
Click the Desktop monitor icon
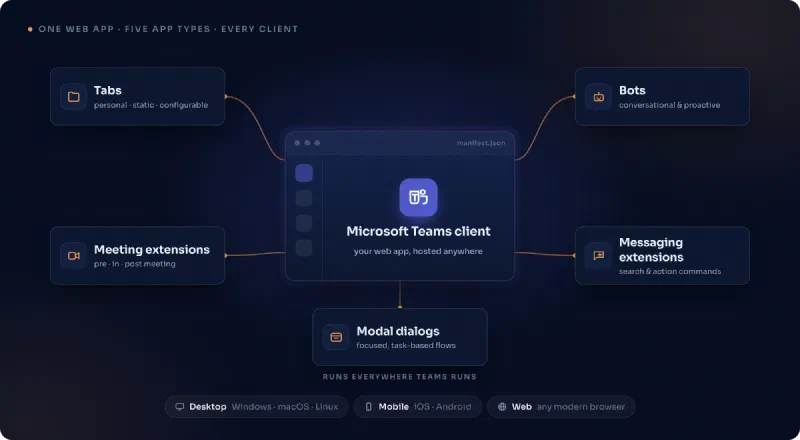coord(180,407)
